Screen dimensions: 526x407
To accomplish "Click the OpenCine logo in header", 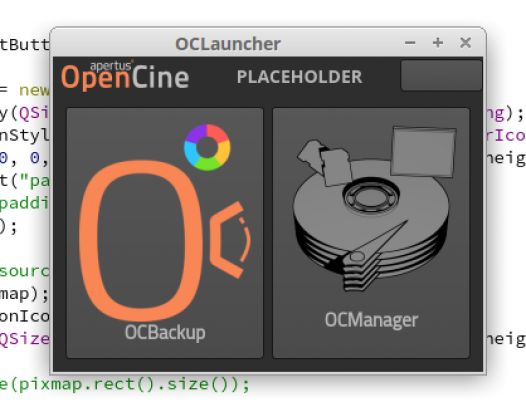I will pyautogui.click(x=125, y=77).
